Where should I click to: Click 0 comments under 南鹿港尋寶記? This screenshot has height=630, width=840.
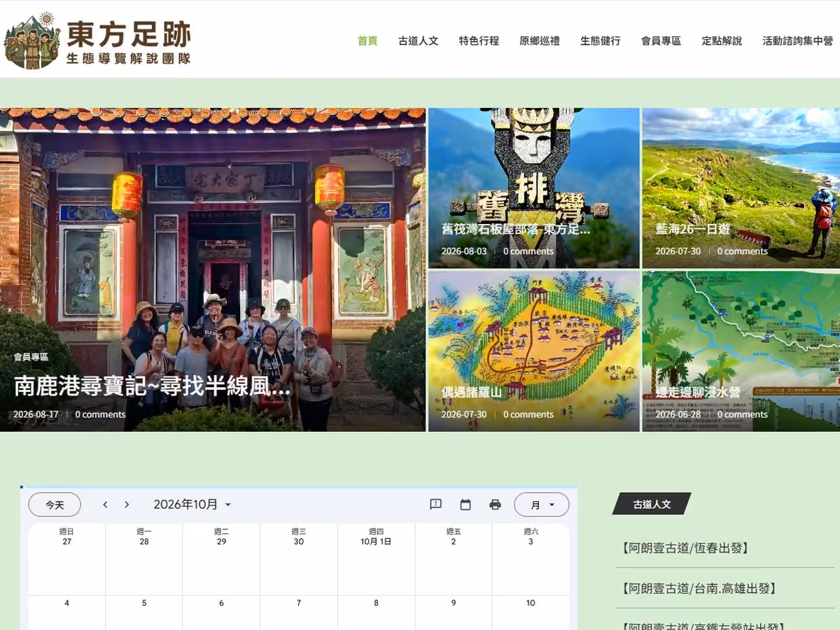(100, 414)
